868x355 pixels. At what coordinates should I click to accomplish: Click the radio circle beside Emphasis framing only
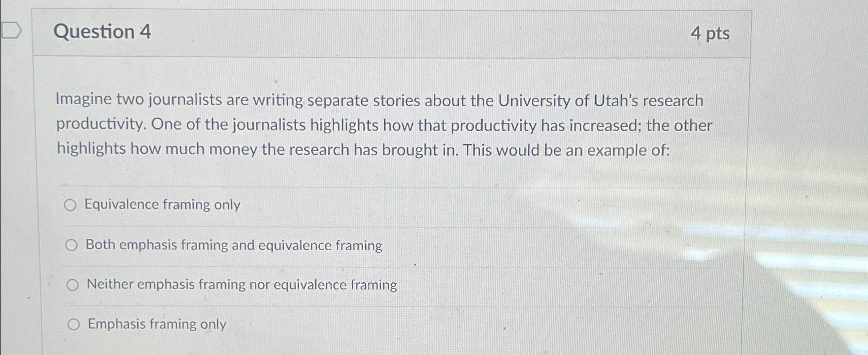click(74, 324)
